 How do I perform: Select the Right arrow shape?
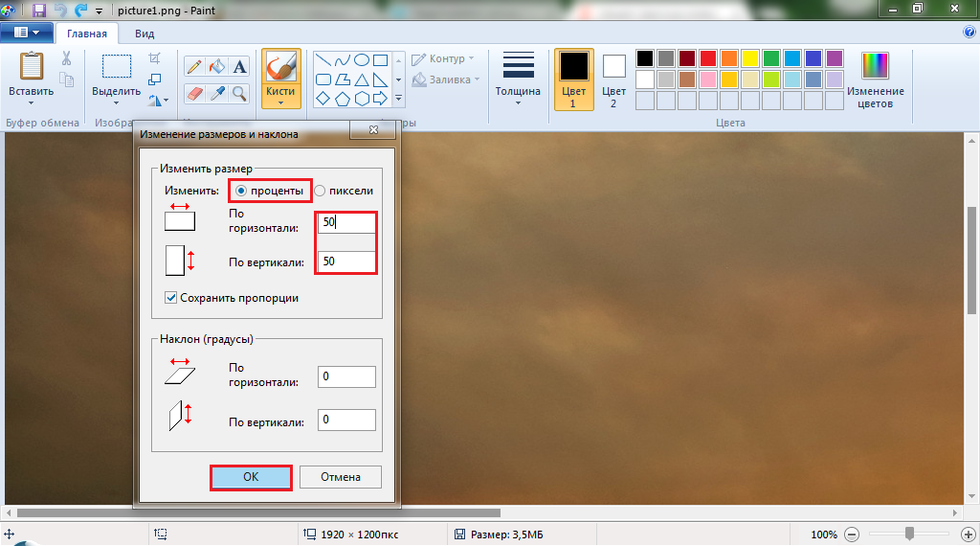point(380,99)
